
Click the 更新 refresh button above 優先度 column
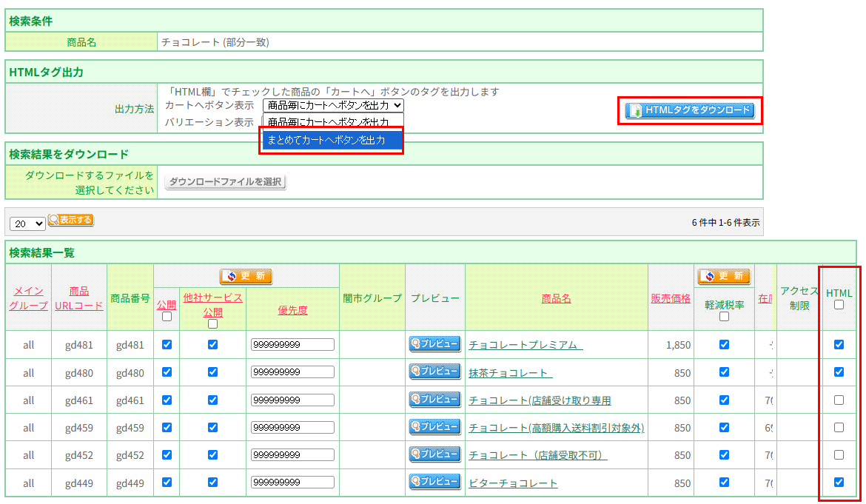(x=246, y=276)
